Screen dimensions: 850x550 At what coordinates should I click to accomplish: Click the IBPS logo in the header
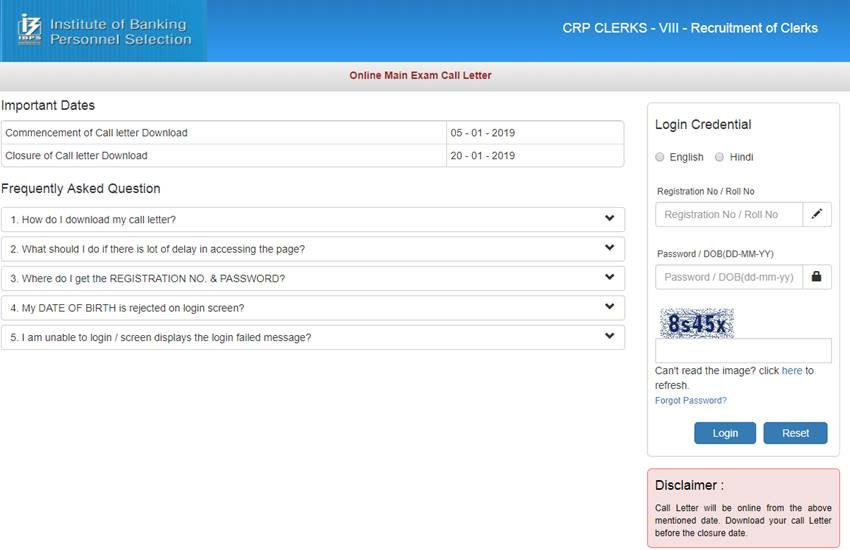tap(30, 30)
